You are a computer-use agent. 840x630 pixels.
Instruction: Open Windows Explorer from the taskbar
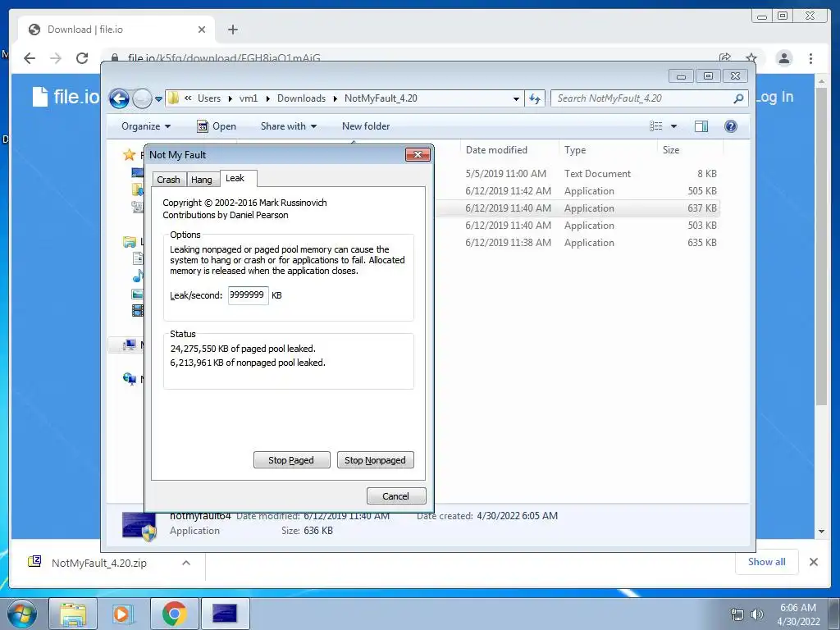(x=73, y=614)
